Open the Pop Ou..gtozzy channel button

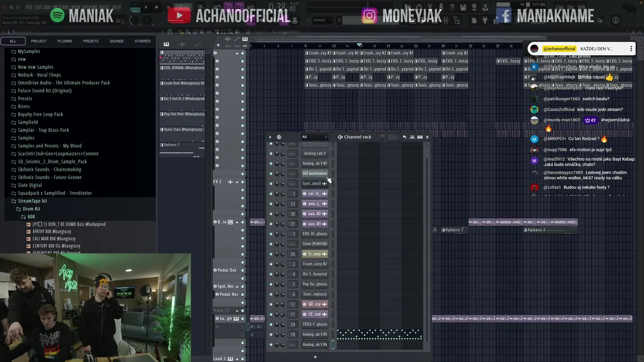click(x=315, y=284)
